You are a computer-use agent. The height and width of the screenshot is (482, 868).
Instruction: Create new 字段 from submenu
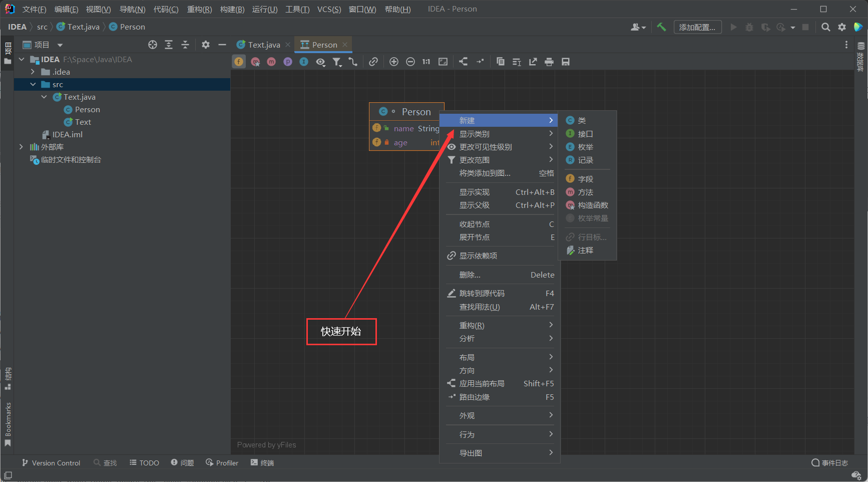587,179
